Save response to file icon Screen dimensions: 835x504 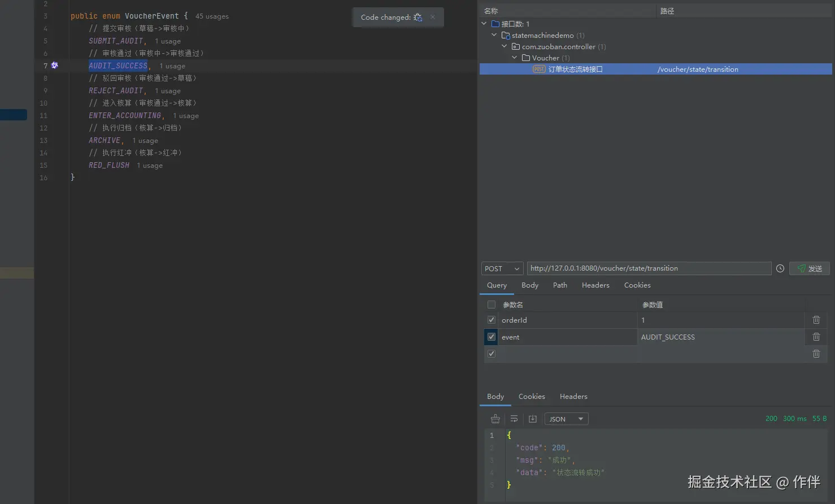[x=533, y=419]
